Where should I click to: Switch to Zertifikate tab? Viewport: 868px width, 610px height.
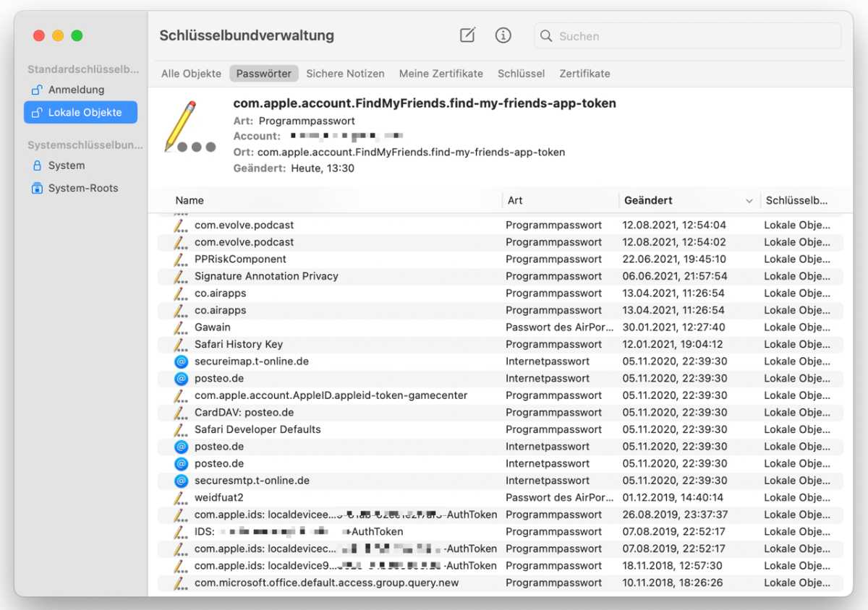point(584,74)
